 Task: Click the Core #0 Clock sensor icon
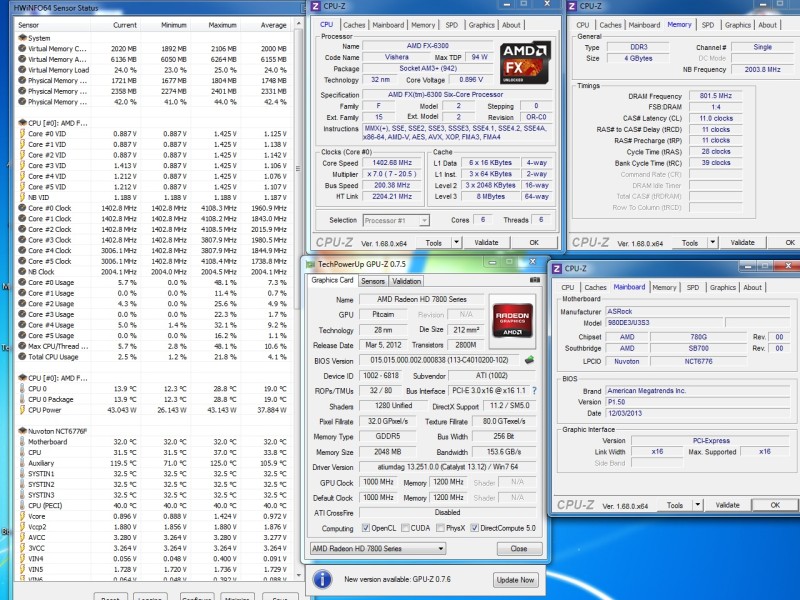(x=22, y=208)
